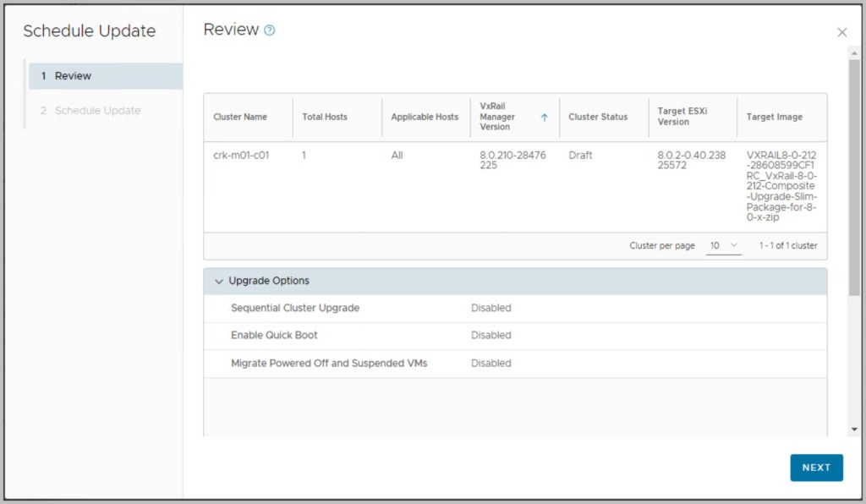866x504 pixels.
Task: Select the Schedule Update step
Action: pos(97,111)
